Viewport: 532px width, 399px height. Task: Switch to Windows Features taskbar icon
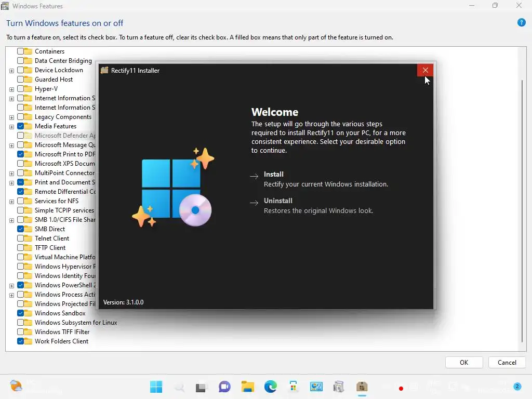point(339,387)
